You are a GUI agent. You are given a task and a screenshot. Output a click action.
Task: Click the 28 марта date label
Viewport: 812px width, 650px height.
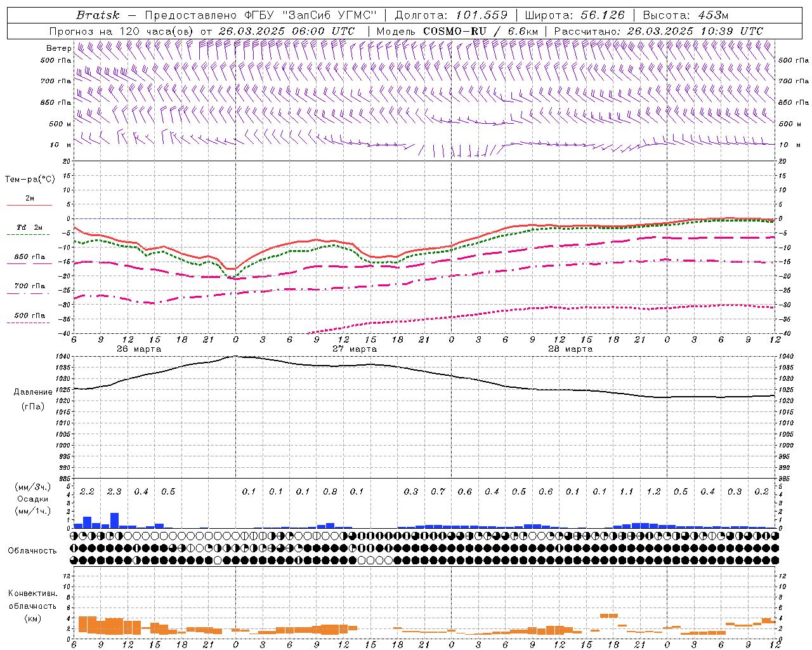point(570,349)
